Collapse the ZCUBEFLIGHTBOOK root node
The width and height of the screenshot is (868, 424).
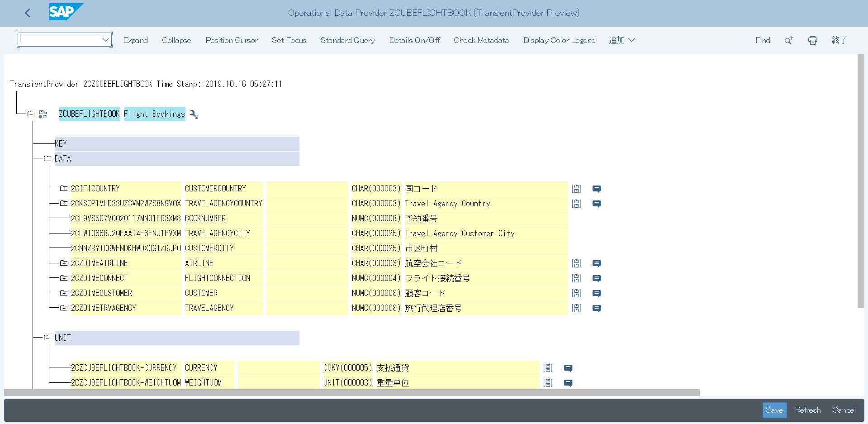[31, 114]
